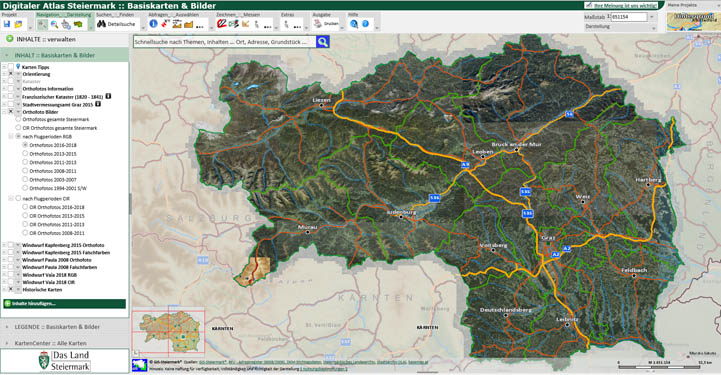Collapse the INHALT Basiskarten & Bilder header
The image size is (721, 375).
(x=64, y=55)
